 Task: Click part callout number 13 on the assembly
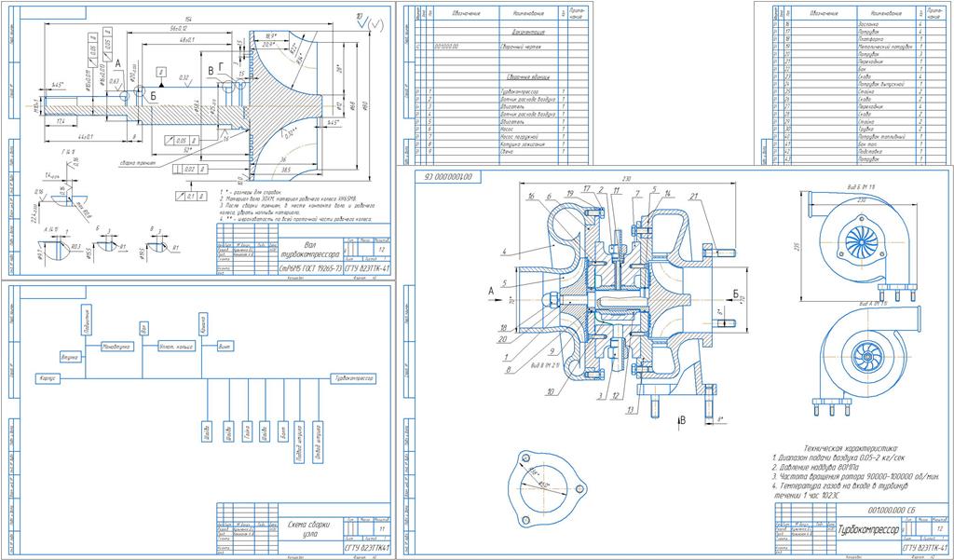pos(630,409)
